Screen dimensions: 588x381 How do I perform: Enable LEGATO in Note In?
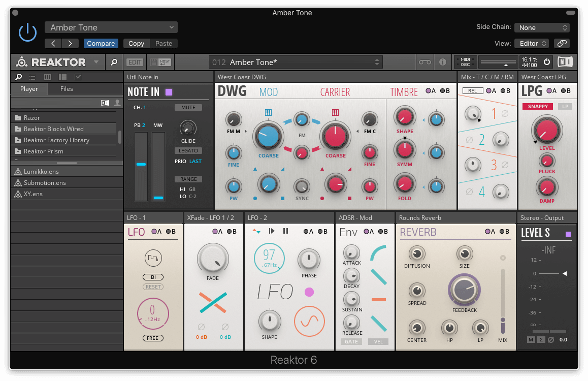(188, 151)
